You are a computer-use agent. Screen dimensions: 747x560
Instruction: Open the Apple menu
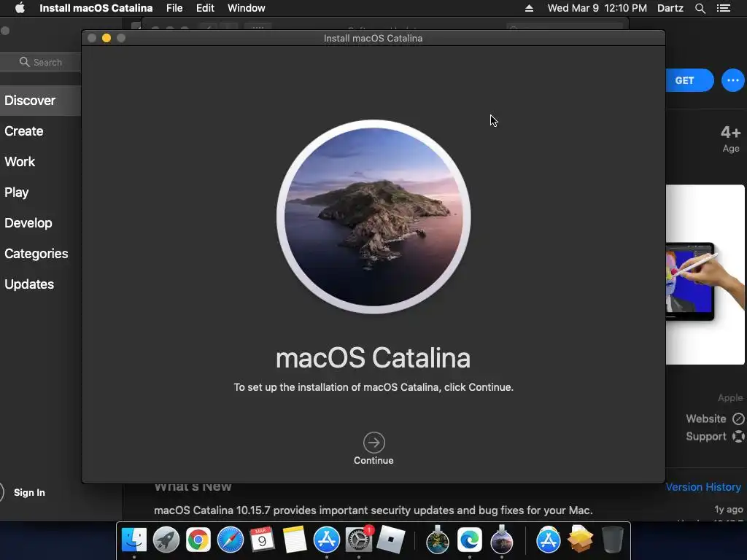20,8
